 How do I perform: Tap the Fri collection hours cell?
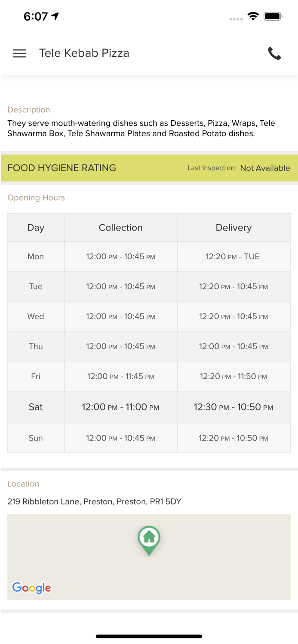120,377
